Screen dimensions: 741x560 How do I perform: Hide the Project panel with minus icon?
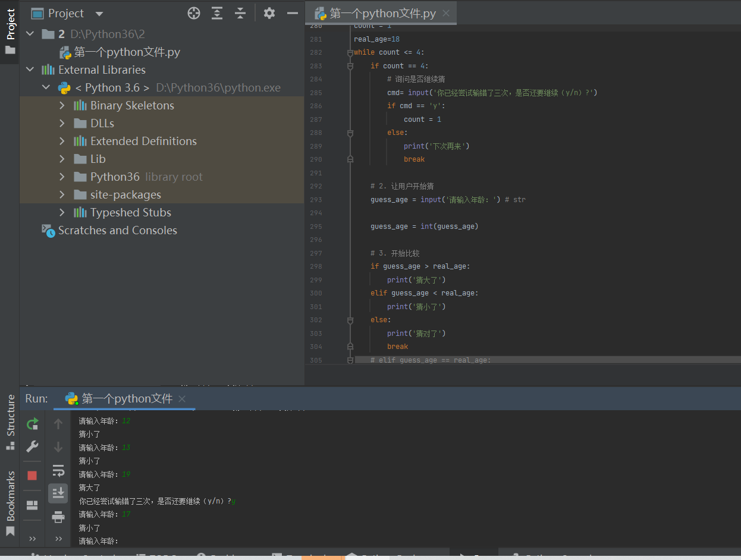[x=292, y=13]
